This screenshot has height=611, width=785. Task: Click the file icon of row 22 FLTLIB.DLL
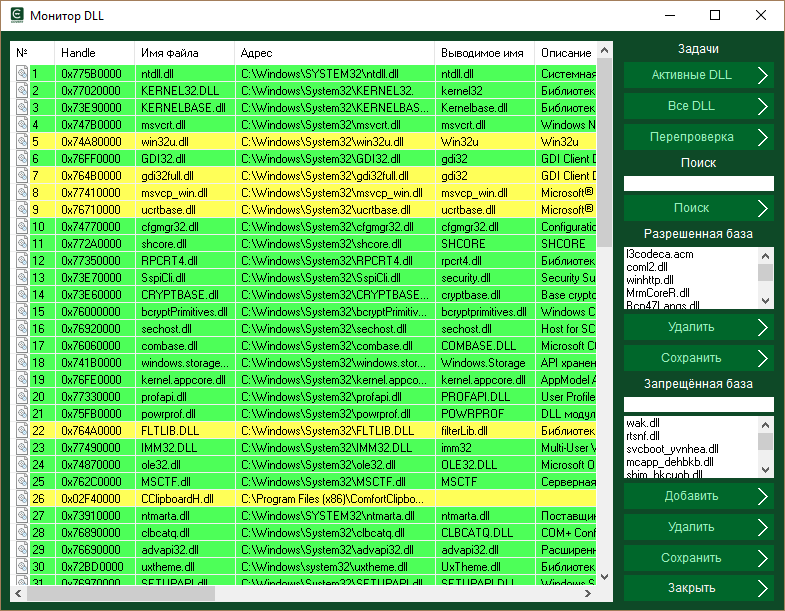pyautogui.click(x=21, y=431)
